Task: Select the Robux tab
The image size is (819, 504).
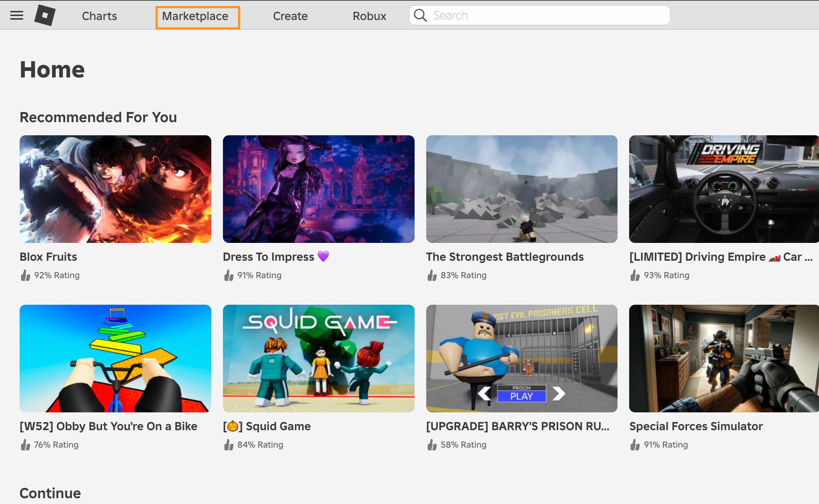Action: click(x=369, y=16)
